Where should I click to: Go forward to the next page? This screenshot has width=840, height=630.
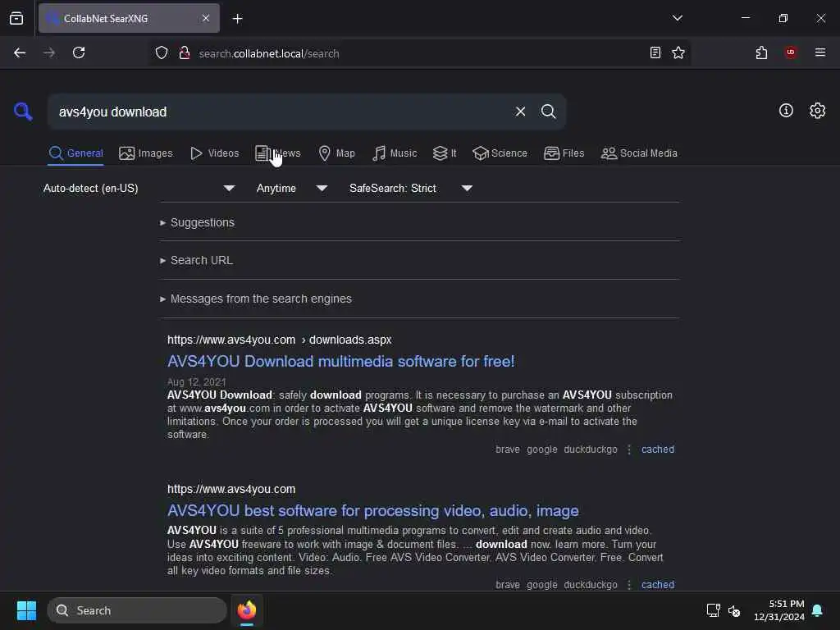coord(48,52)
